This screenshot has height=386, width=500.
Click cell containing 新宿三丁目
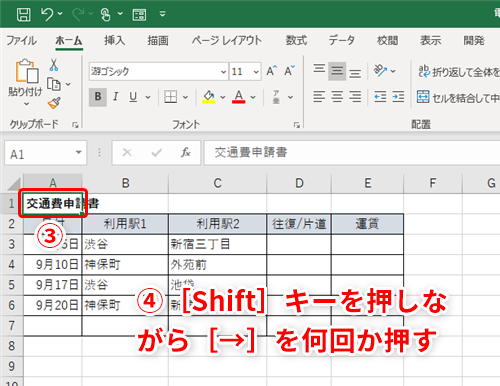[217, 244]
